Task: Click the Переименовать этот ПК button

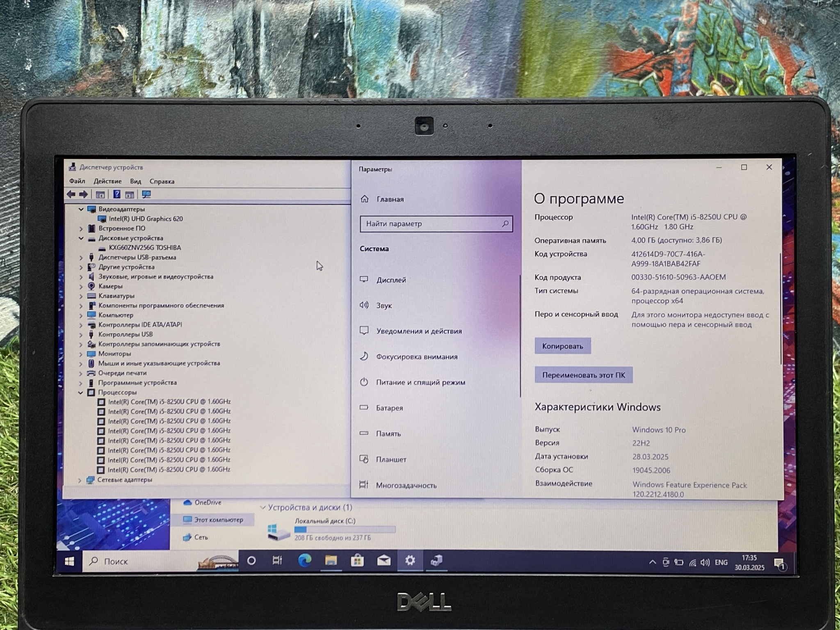Action: point(583,375)
